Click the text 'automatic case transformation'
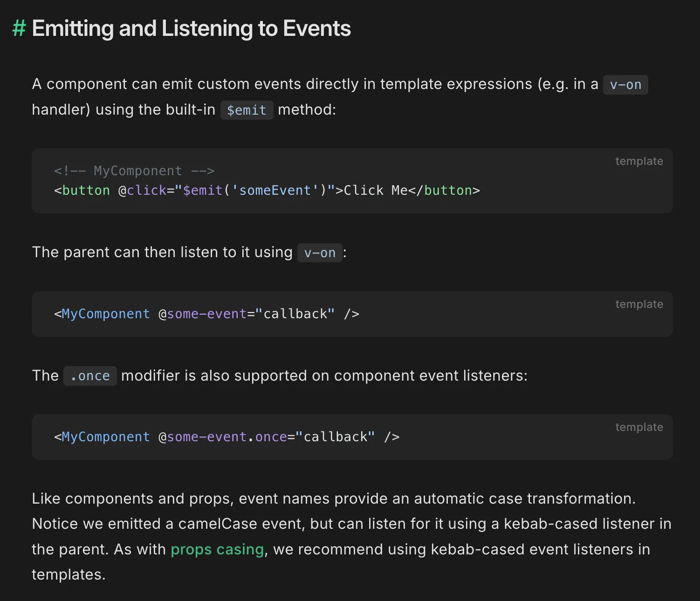Screen dimensions: 700x601 [524, 499]
